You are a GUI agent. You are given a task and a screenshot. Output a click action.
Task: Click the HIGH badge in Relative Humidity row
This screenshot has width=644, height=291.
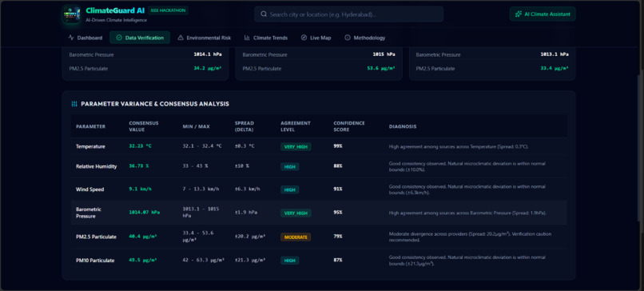coord(289,166)
